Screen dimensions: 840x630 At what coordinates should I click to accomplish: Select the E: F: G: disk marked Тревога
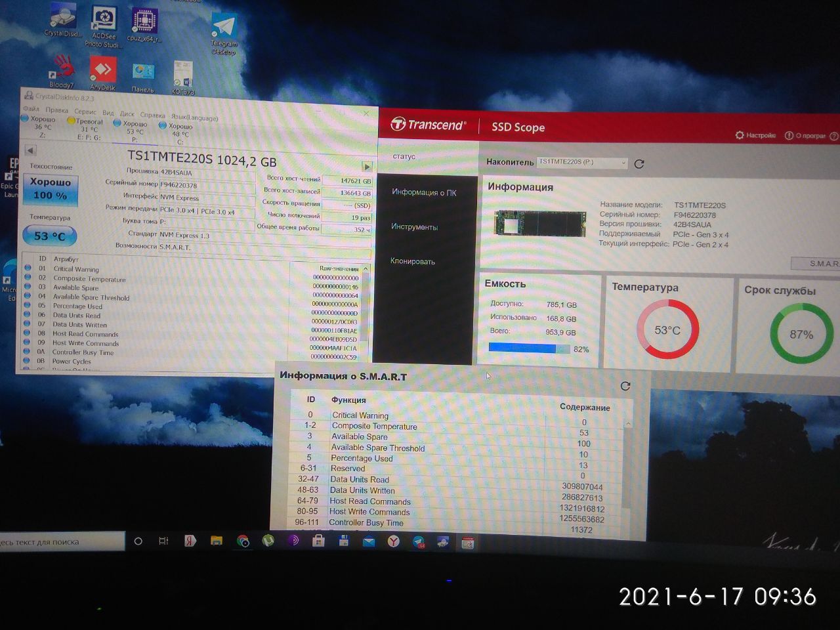tap(86, 129)
